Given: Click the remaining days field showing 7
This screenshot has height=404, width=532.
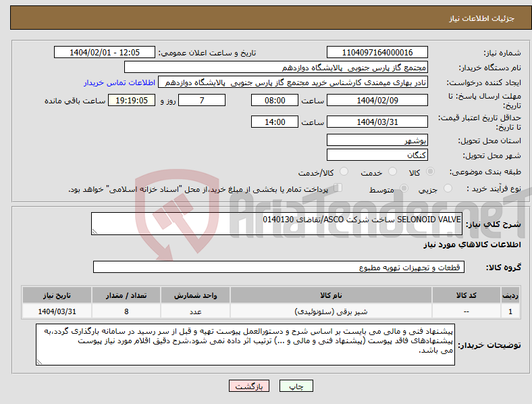Looking at the screenshot, I should pos(202,100).
